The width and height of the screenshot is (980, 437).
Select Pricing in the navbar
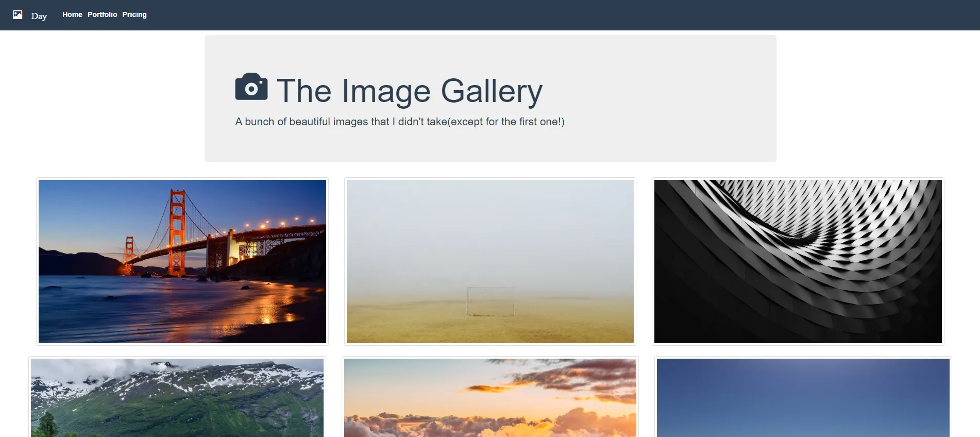(134, 14)
